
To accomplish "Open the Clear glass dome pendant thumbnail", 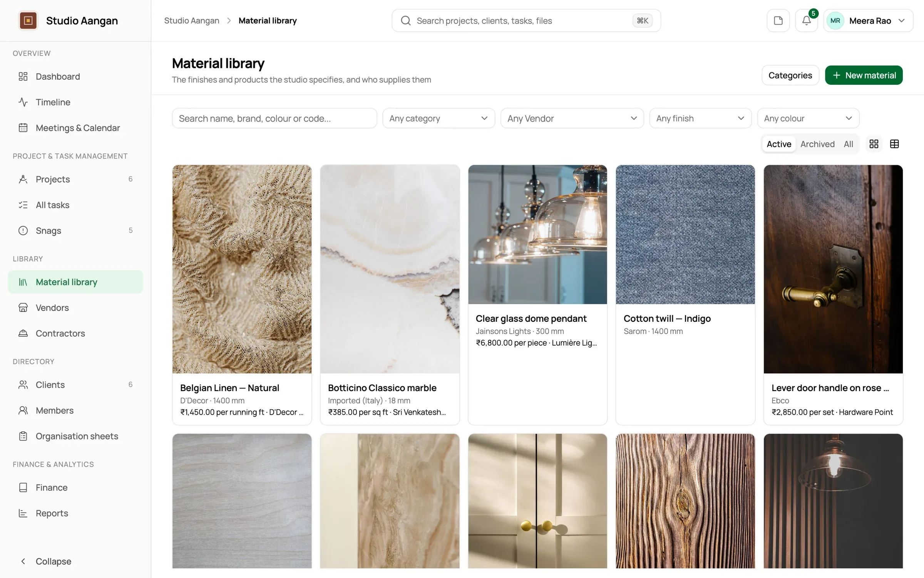I will tap(537, 235).
